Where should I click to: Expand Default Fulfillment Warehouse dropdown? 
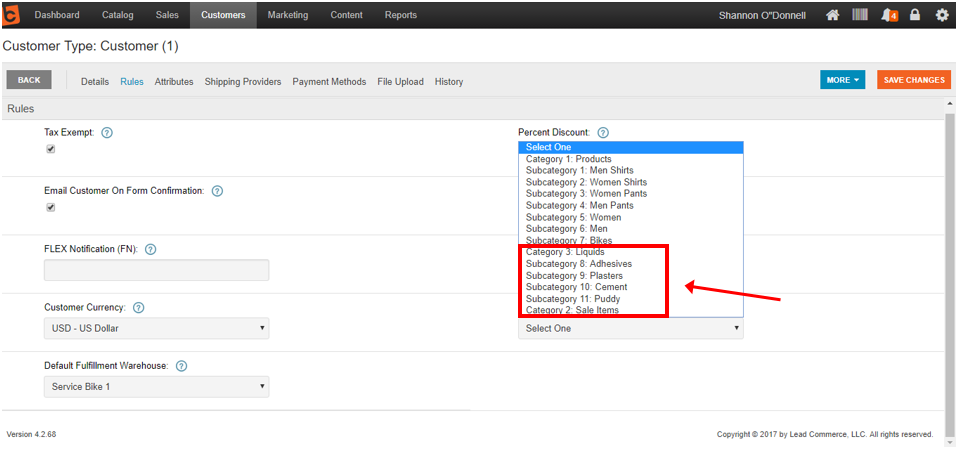[x=156, y=386]
